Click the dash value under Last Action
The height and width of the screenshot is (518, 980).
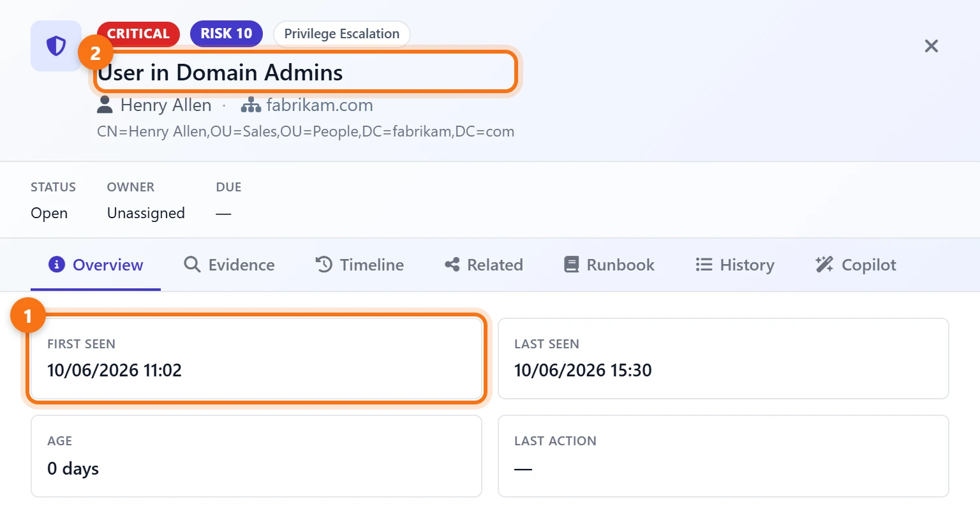(523, 468)
